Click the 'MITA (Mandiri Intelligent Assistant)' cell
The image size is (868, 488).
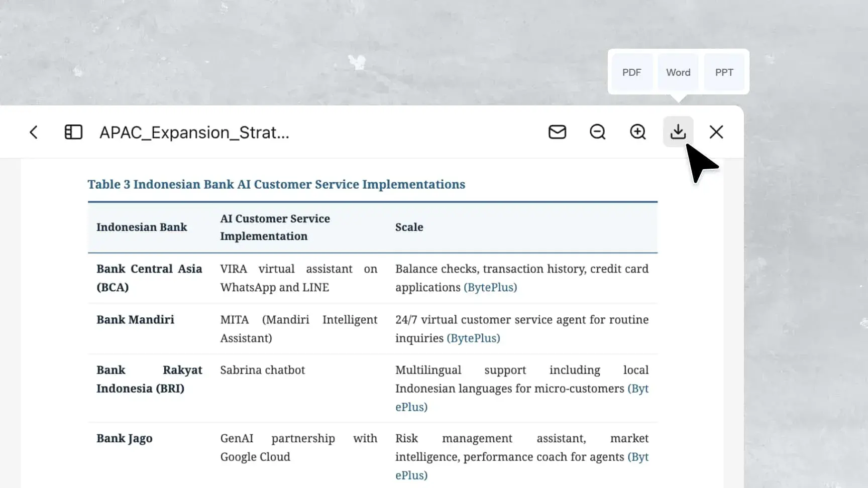[298, 329]
